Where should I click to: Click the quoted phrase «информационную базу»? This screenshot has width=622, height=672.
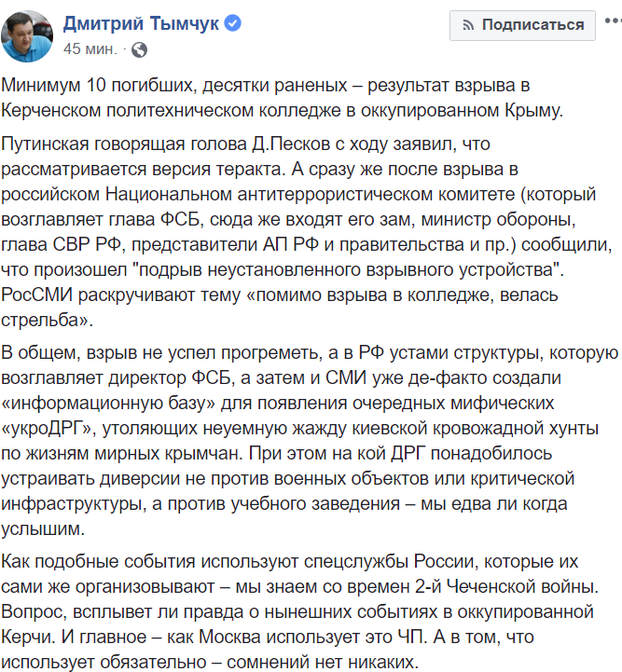click(x=108, y=404)
